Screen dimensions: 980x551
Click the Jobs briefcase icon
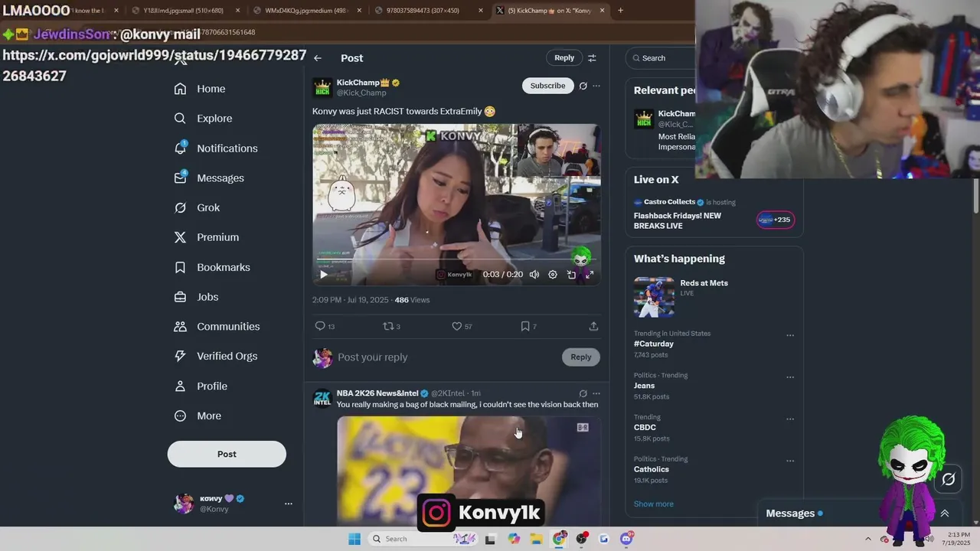(180, 297)
